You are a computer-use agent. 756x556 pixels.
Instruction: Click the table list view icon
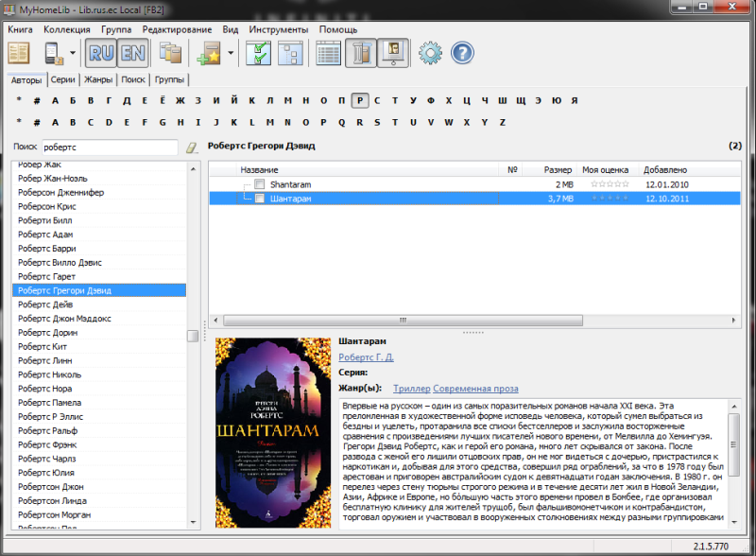[x=328, y=53]
